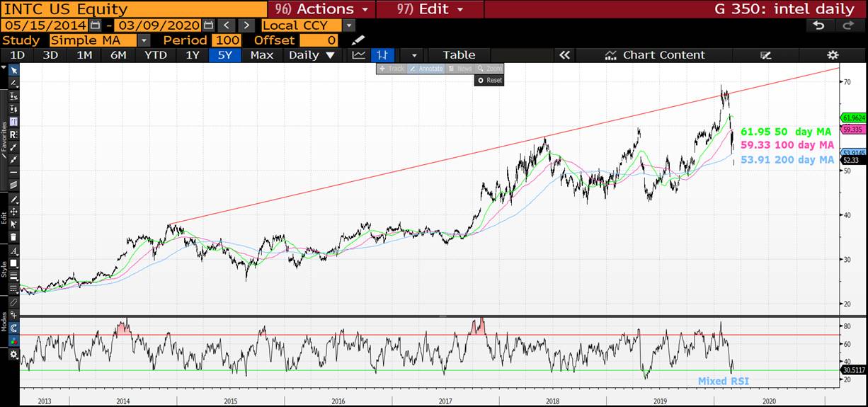Toggle the Annotate mode button

(426, 69)
